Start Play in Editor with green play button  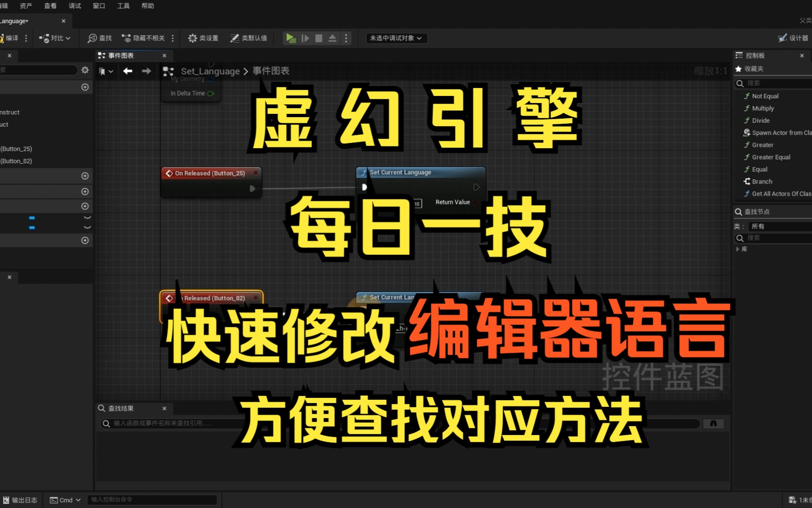[x=291, y=38]
